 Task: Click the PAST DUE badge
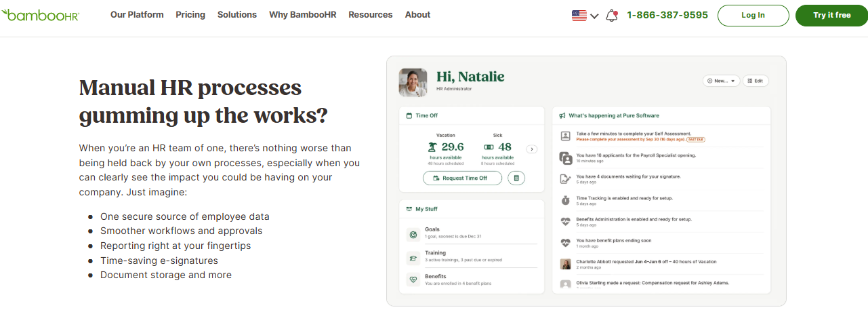[696, 139]
